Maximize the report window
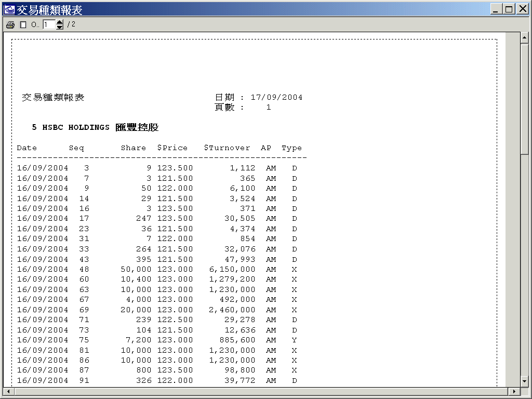 click(x=509, y=9)
